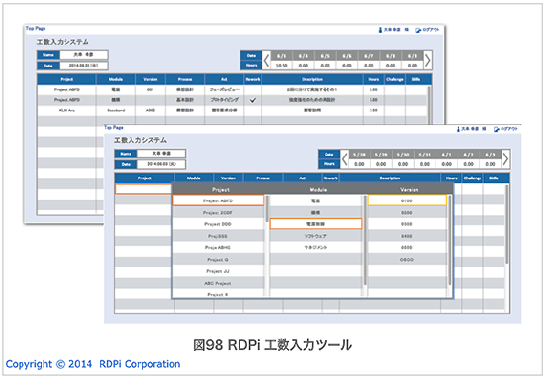This screenshot has height=377, width=545.
Task: Click the user icon in the front window header
Action: pyautogui.click(x=458, y=129)
